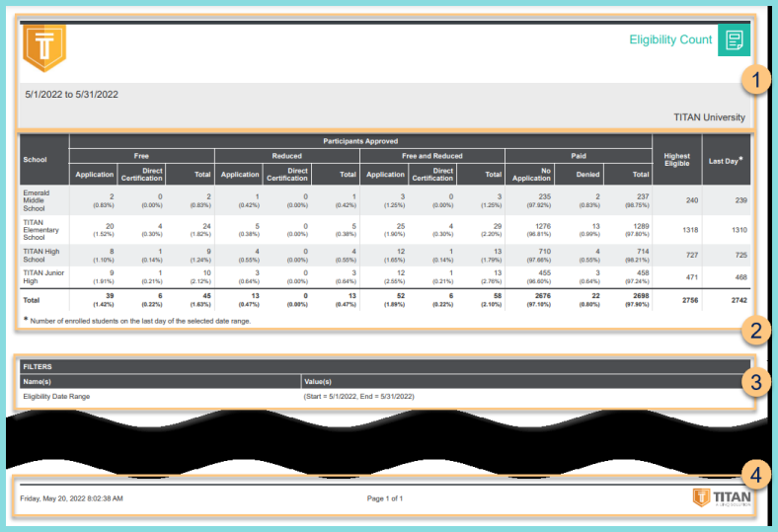The image size is (778, 532).
Task: Click the 'Reduced' group column header
Action: tap(286, 156)
